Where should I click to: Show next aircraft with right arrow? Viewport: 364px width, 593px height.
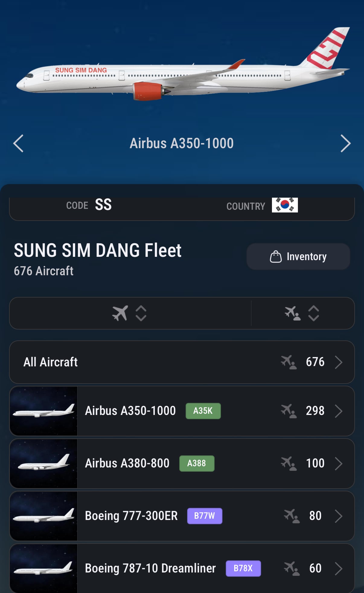point(346,143)
